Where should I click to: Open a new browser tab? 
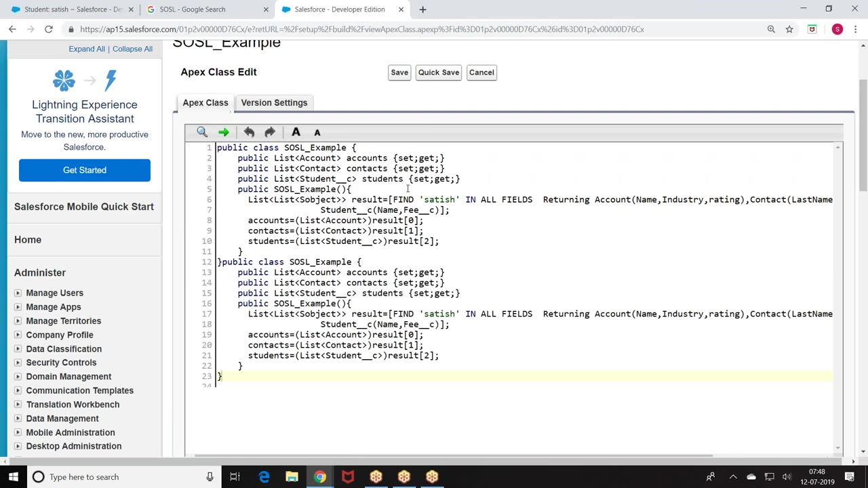pos(422,9)
